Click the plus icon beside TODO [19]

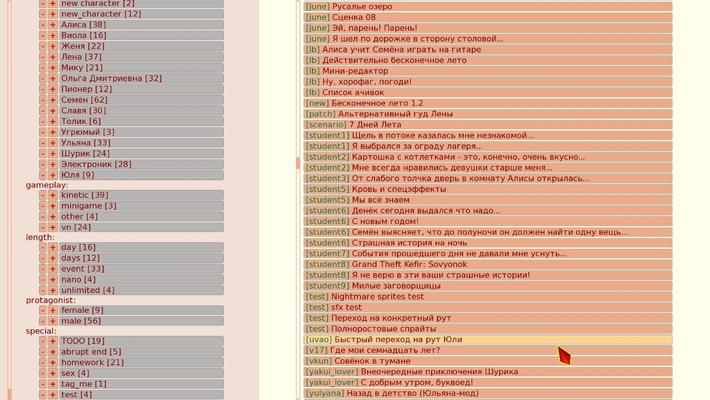(53, 341)
